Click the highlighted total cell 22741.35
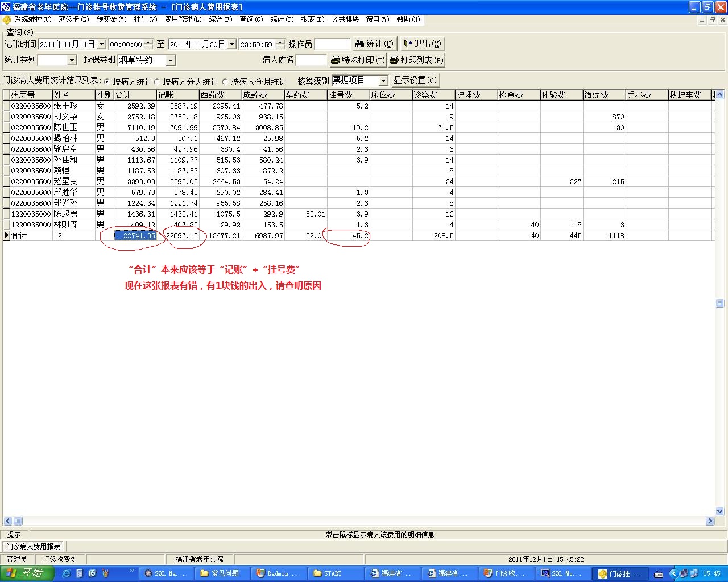 [135, 235]
